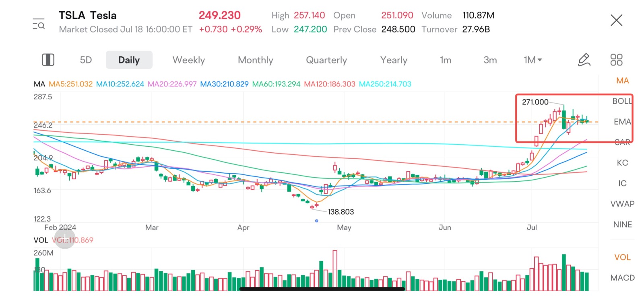Click the Turnover 27.96B value
The width and height of the screenshot is (644, 297).
[476, 29]
